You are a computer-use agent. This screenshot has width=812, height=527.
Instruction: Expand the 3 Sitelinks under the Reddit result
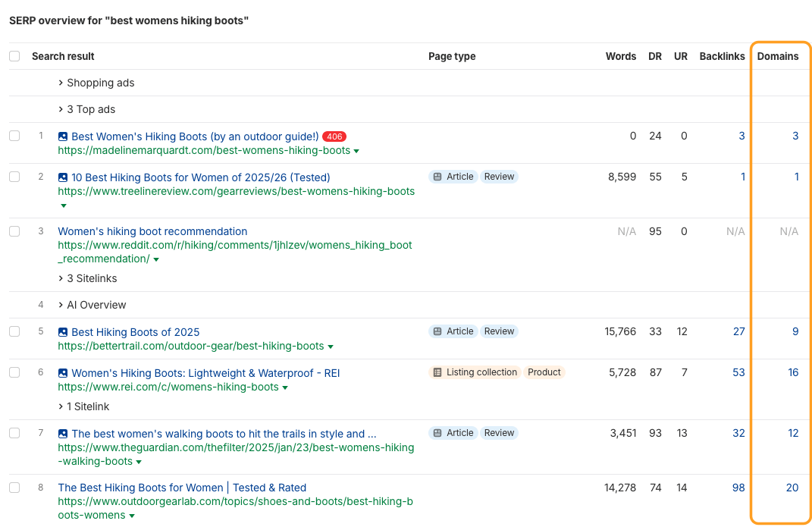click(92, 278)
